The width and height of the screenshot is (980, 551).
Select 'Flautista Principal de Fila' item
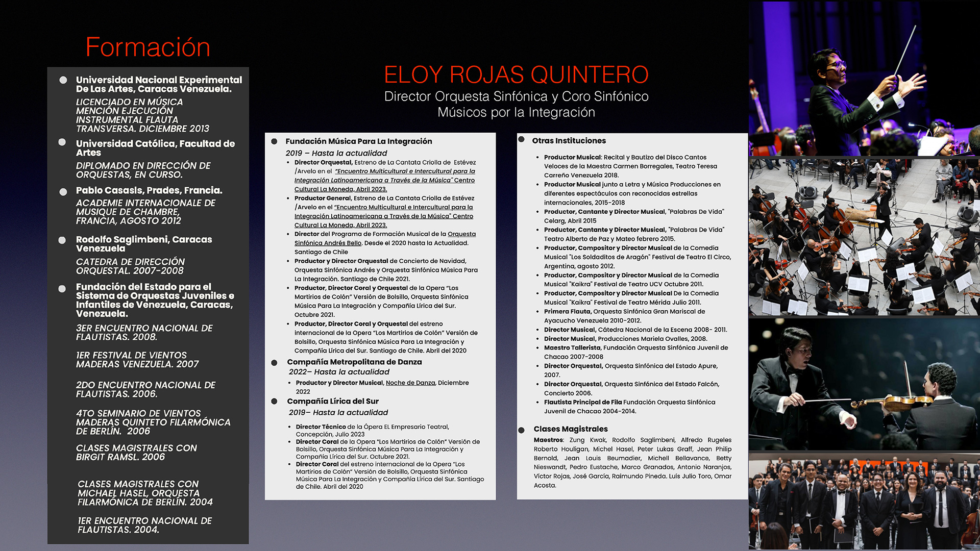click(x=629, y=407)
